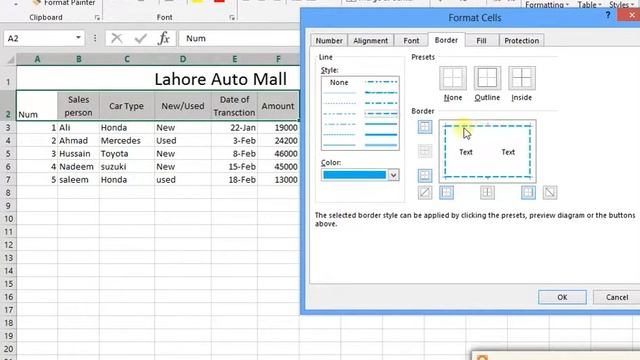Image resolution: width=640 pixels, height=360 pixels.
Task: Click the Nadeem cell
Action: point(78,167)
